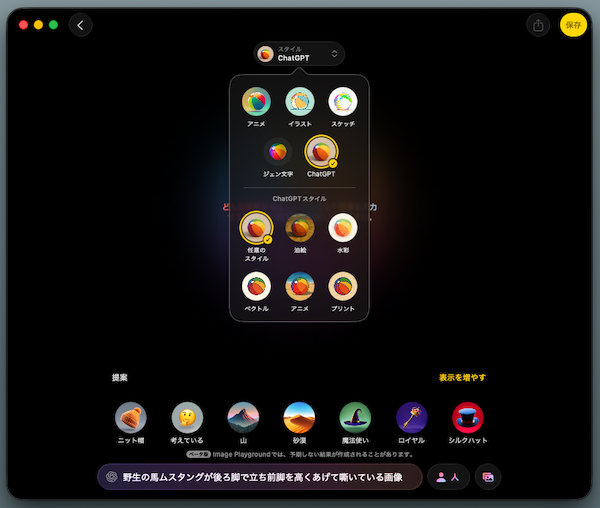Select the ChatGPT style ball with checkmark
This screenshot has width=600, height=508.
[x=321, y=152]
